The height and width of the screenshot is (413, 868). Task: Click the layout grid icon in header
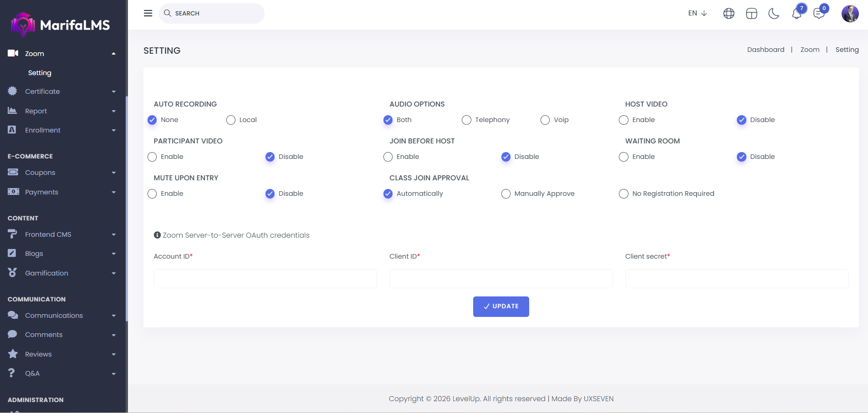coord(751,14)
